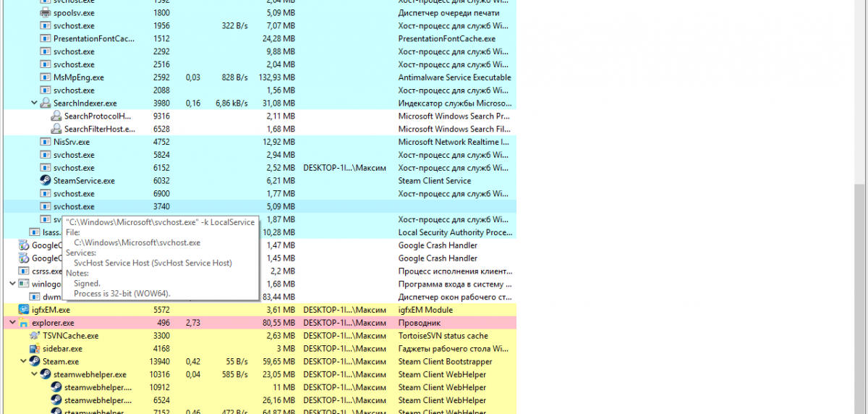This screenshot has height=414, width=868.
Task: Click the TSVNCache.exe TortoiseSVN icon
Action: click(x=35, y=336)
